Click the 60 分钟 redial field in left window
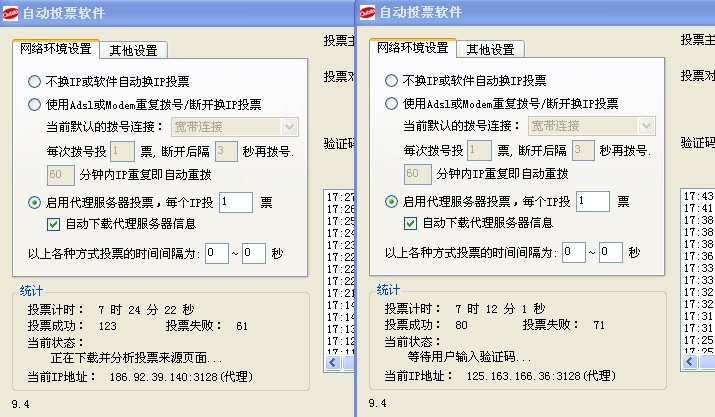715x417 pixels. 60,175
